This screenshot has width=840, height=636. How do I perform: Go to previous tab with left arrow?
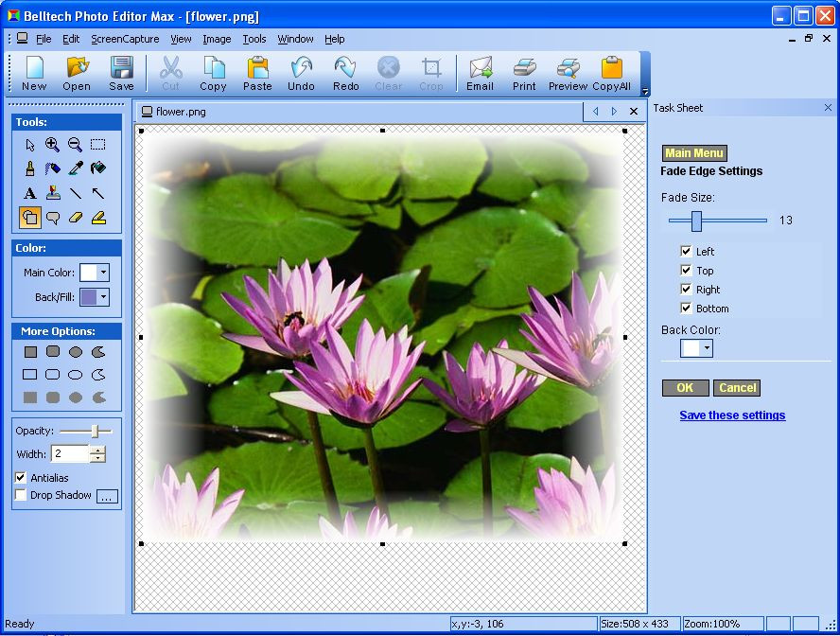click(595, 111)
